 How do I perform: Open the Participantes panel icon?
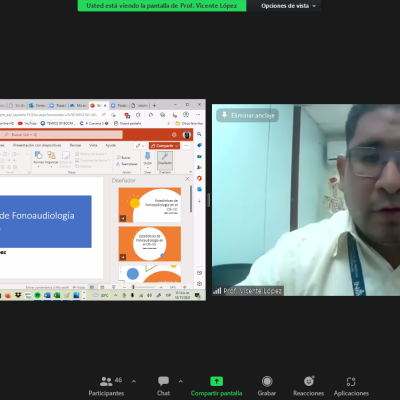pos(106,381)
